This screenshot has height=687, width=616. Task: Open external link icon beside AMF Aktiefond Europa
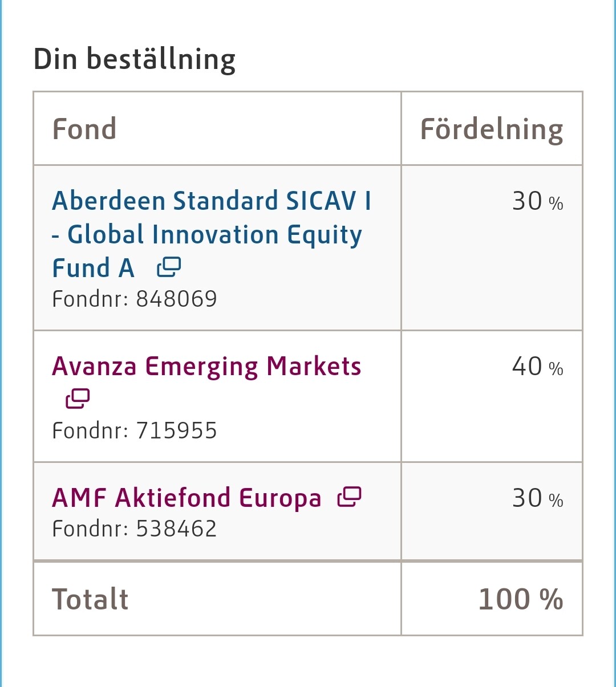tap(349, 497)
